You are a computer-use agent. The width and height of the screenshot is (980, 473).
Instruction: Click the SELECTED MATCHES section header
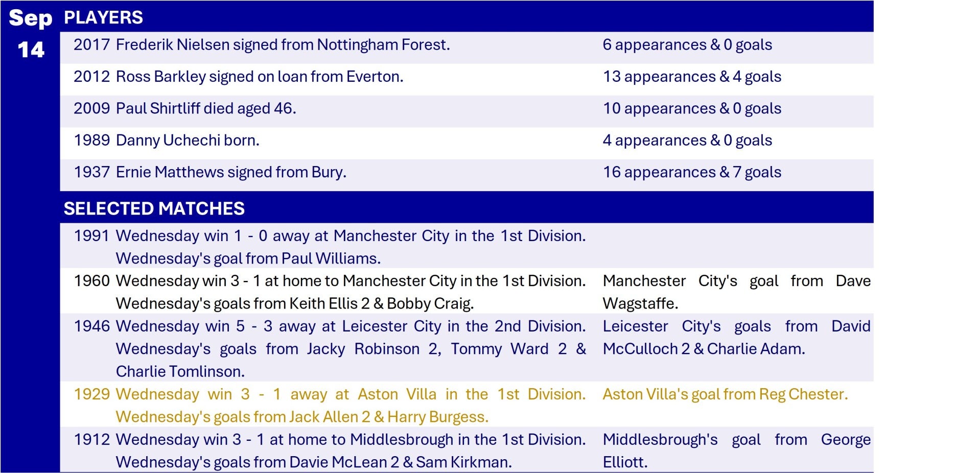pos(154,208)
